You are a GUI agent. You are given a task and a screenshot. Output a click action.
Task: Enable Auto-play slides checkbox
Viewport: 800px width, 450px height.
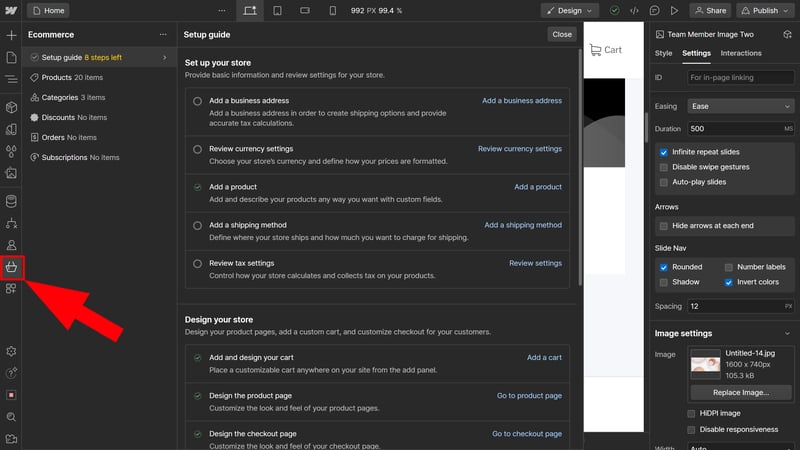(664, 182)
